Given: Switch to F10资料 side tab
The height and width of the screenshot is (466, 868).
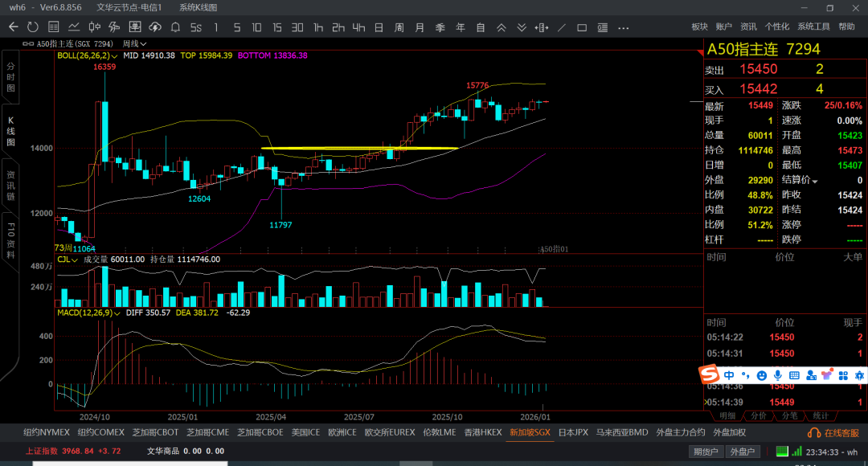Looking at the screenshot, I should point(10,240).
